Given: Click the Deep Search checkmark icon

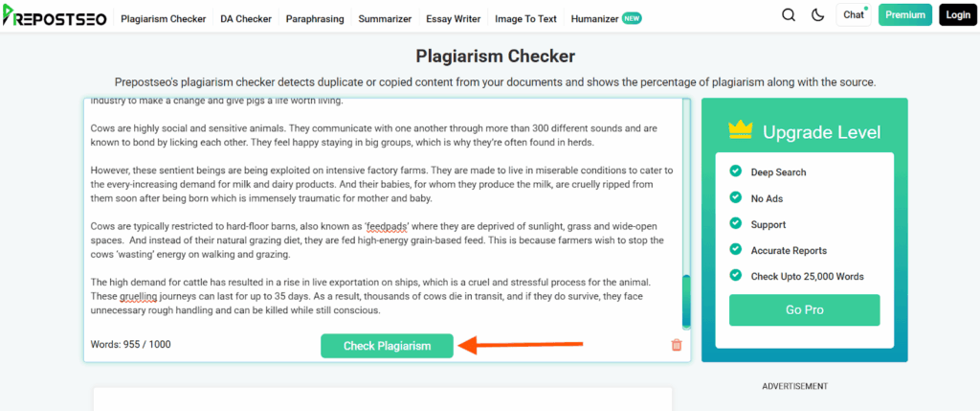Looking at the screenshot, I should tap(736, 171).
